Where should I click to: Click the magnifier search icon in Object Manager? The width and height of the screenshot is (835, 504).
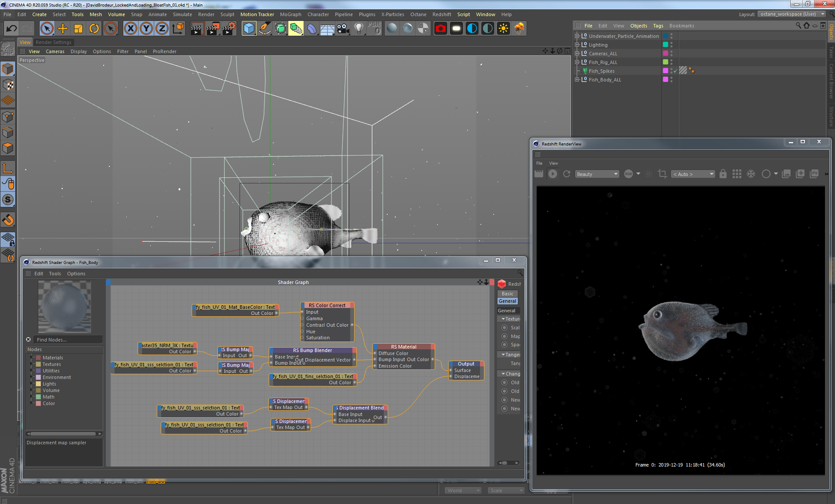(x=798, y=25)
